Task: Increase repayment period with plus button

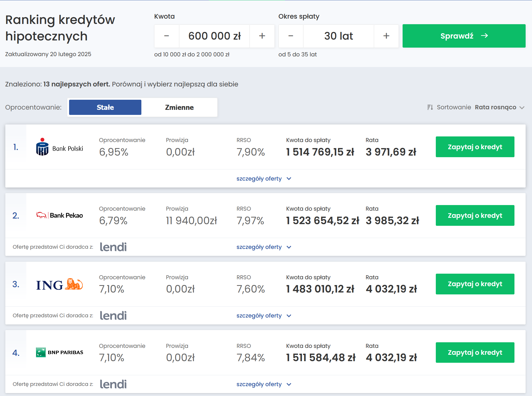Action: pos(386,36)
